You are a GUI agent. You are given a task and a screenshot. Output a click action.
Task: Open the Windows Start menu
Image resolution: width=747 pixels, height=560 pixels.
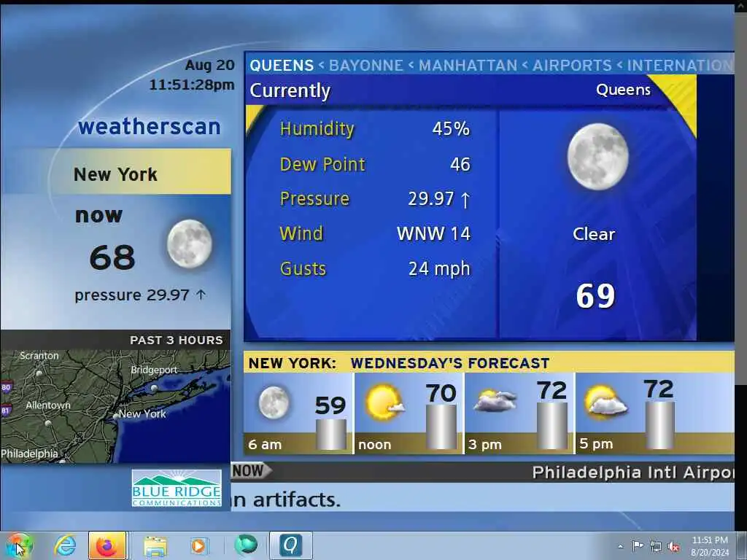pyautogui.click(x=18, y=545)
